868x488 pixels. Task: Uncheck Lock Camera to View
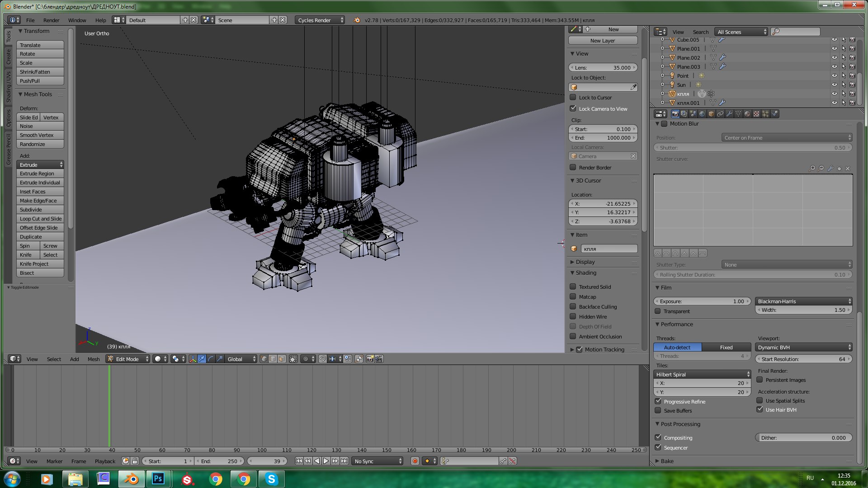573,108
